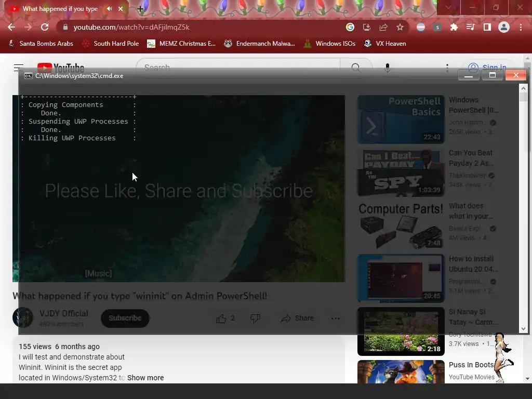Open a new browser tab
This screenshot has height=399, width=532.
click(x=140, y=9)
